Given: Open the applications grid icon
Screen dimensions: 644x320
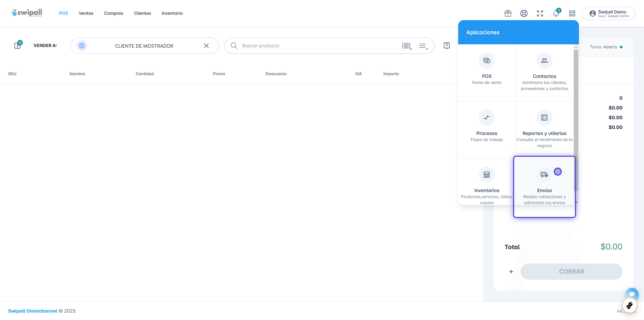Looking at the screenshot, I should click(x=572, y=13).
